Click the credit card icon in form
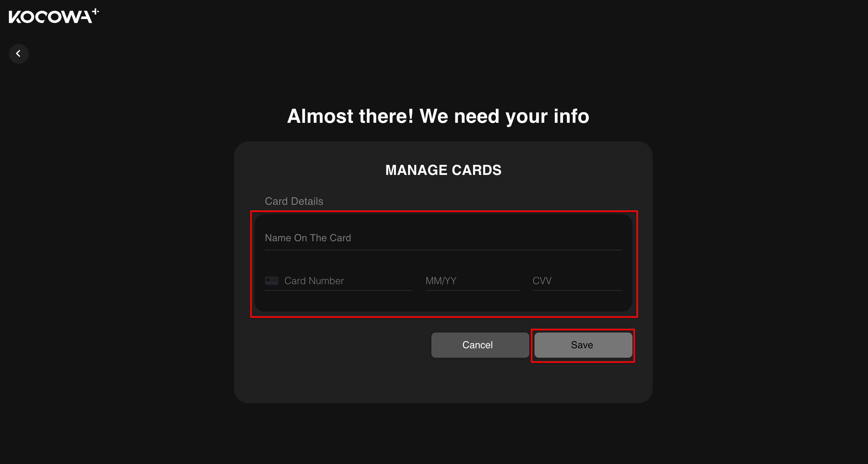Screen dimensions: 868x464 [271, 280]
